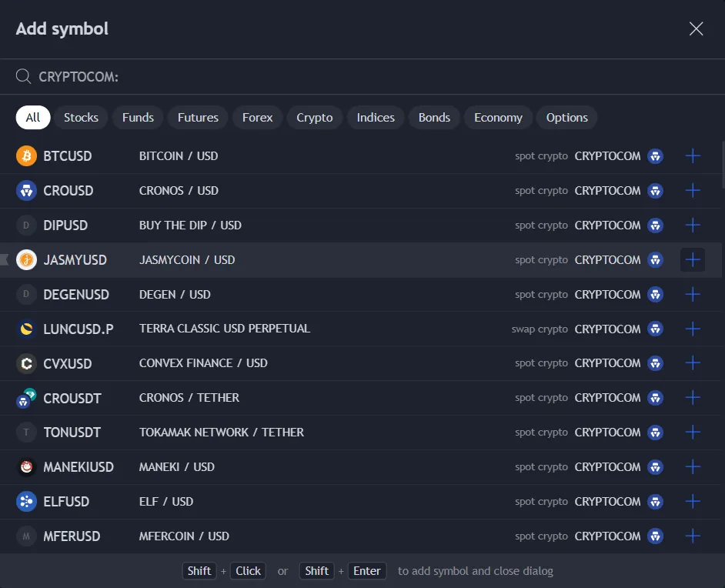Select CRONOS / TETHER description
This screenshot has height=588, width=725.
point(189,398)
